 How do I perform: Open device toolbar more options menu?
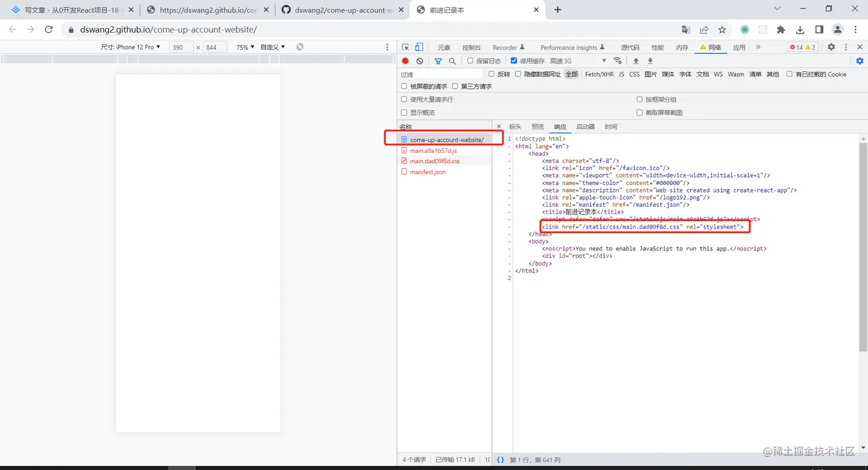tap(387, 47)
